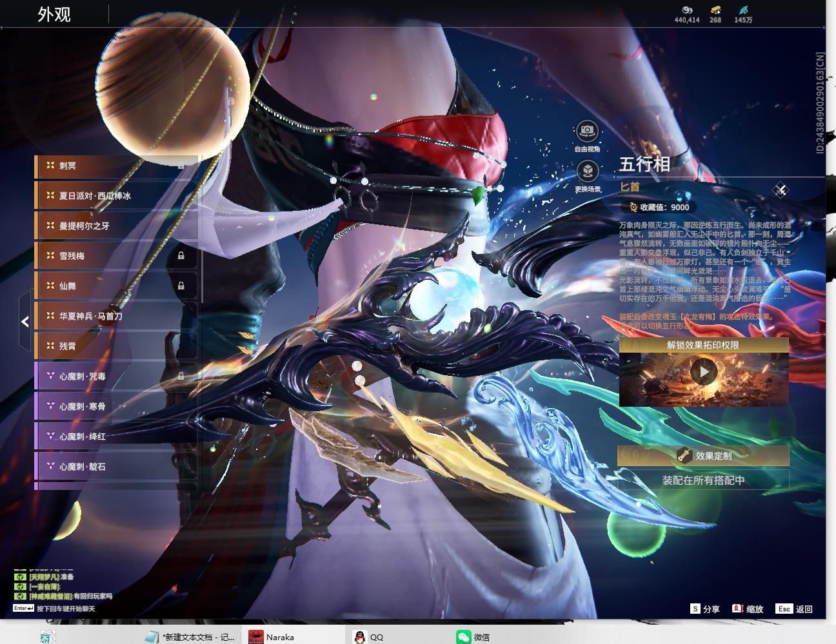Collapse the skin list with the left arrow
The image size is (836, 644).
pyautogui.click(x=25, y=321)
